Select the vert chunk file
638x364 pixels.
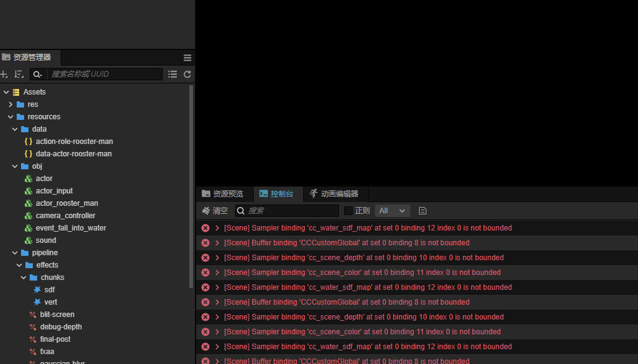[51, 302]
